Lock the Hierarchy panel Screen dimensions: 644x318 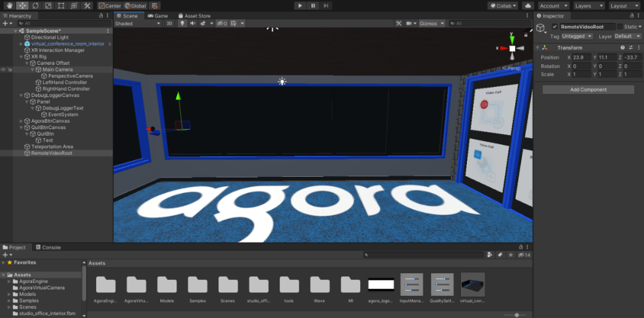point(101,15)
